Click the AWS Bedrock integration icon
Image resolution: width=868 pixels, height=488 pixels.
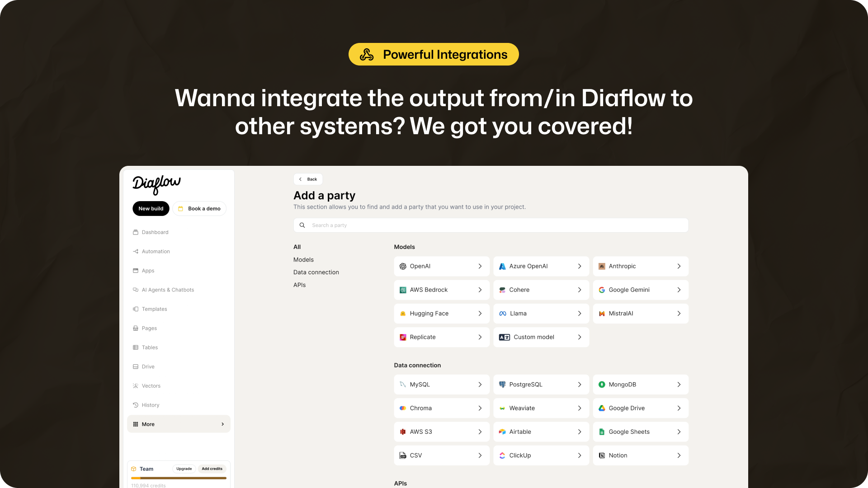pyautogui.click(x=402, y=290)
